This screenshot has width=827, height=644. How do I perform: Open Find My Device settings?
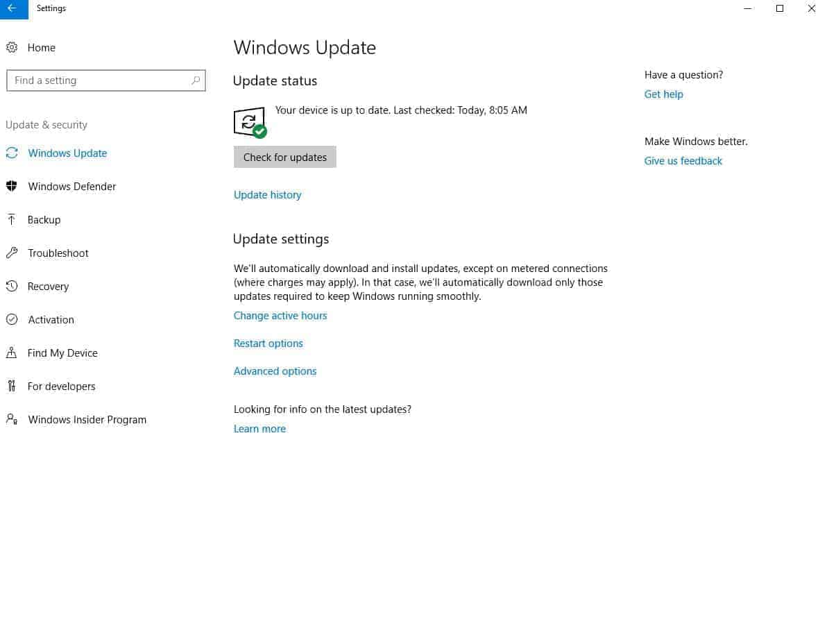click(62, 353)
